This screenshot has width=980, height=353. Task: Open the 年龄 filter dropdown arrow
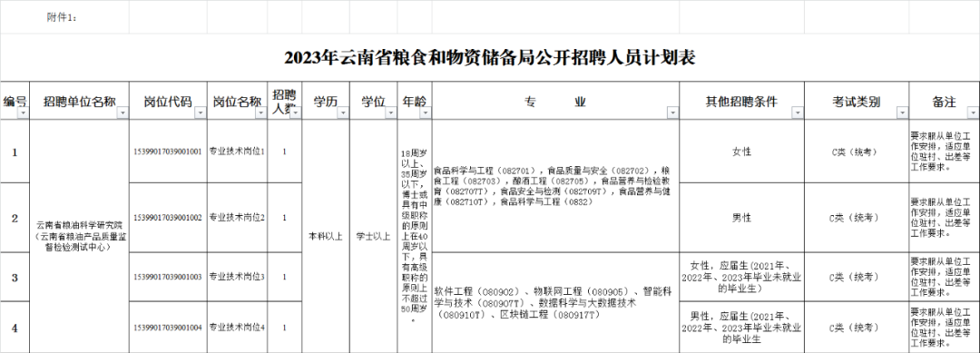click(426, 113)
